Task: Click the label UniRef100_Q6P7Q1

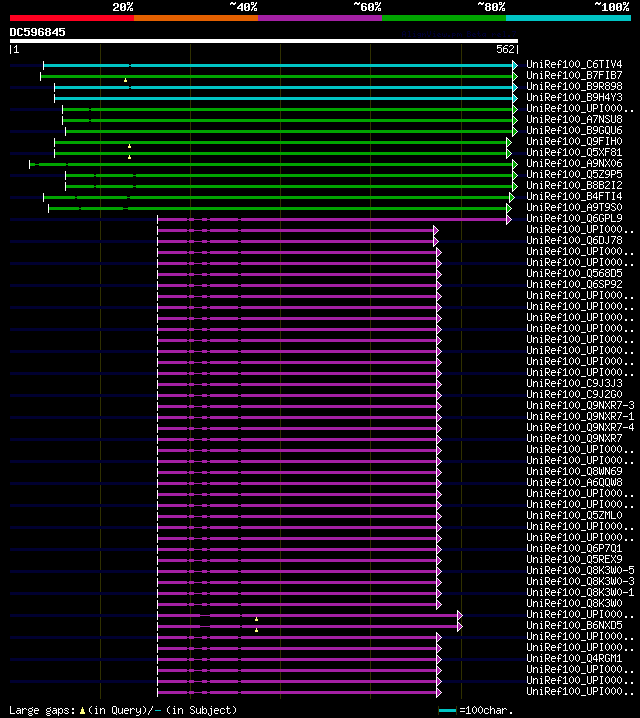Action: pos(574,548)
